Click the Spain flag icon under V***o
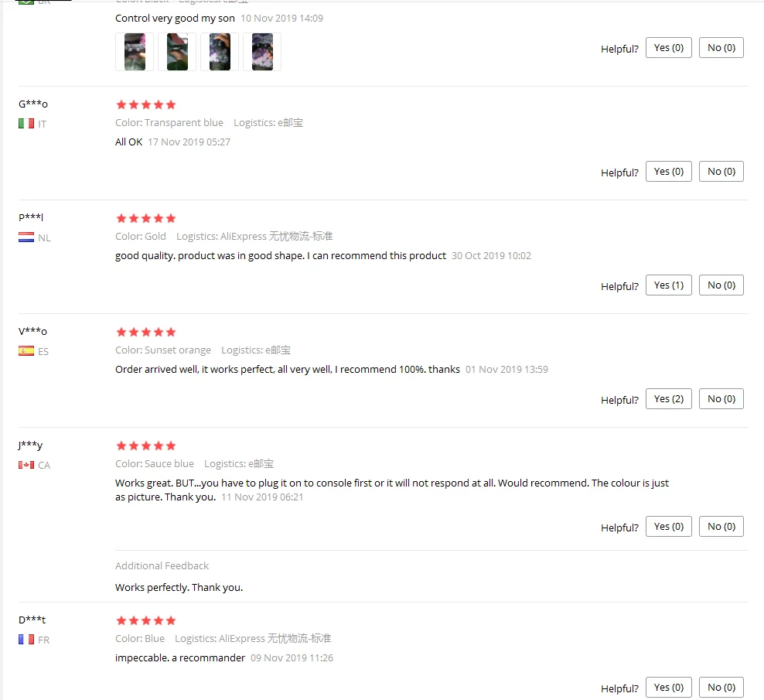This screenshot has width=764, height=700. click(x=26, y=351)
